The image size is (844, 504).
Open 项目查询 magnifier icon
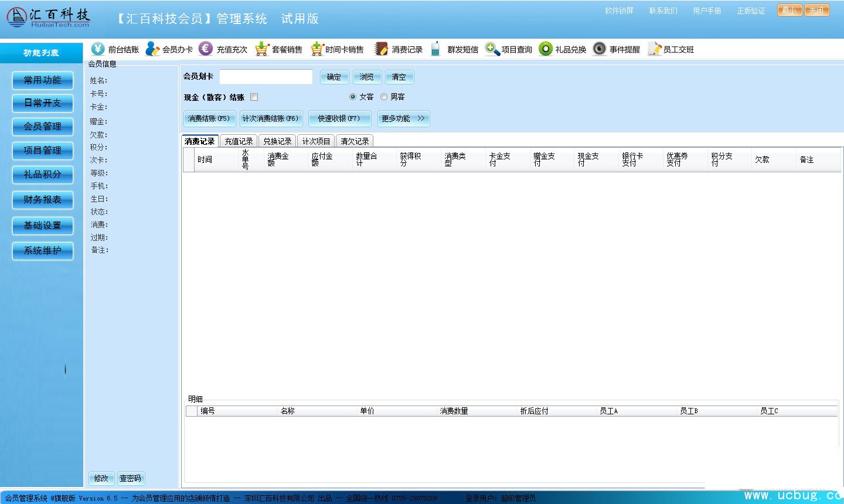(x=492, y=49)
